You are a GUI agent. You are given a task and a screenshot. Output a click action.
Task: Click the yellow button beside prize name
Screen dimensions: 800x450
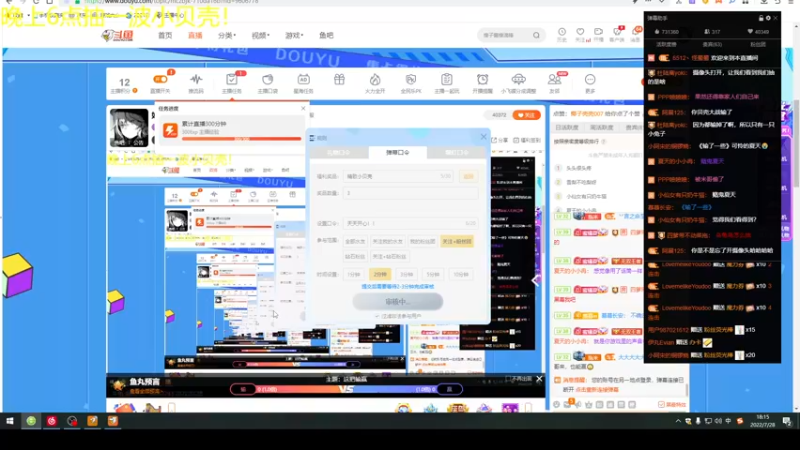point(468,176)
